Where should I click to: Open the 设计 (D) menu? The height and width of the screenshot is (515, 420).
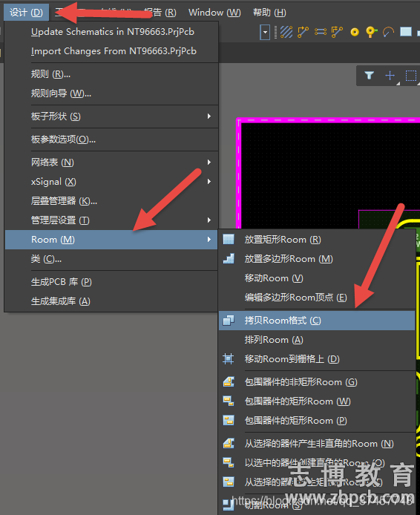tap(26, 13)
